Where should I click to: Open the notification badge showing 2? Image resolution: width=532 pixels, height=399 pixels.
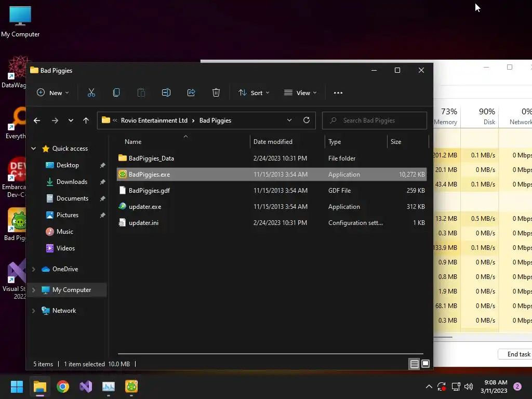point(517,387)
